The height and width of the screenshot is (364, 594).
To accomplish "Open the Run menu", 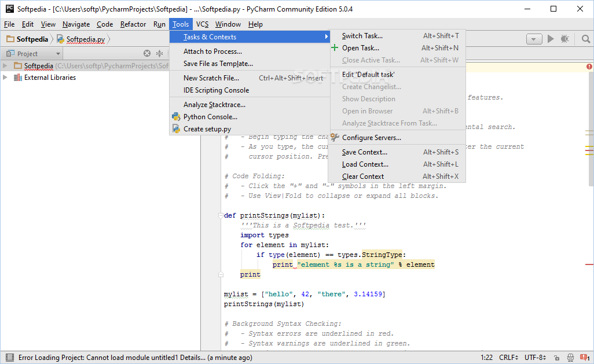I will pyautogui.click(x=159, y=24).
